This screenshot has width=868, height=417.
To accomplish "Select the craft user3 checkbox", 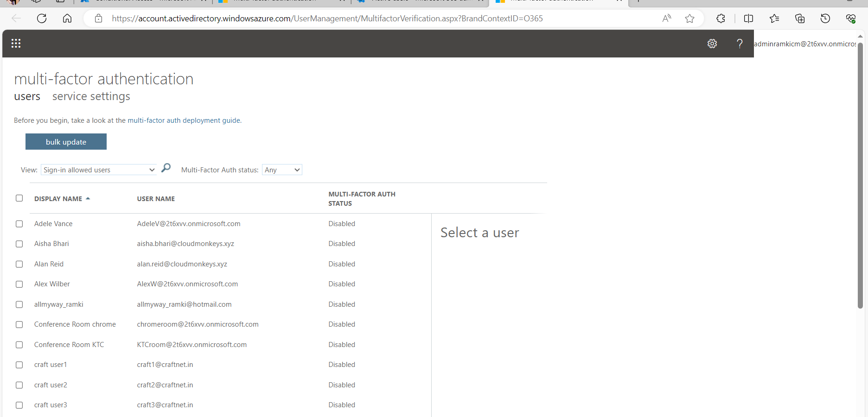I will 19,405.
